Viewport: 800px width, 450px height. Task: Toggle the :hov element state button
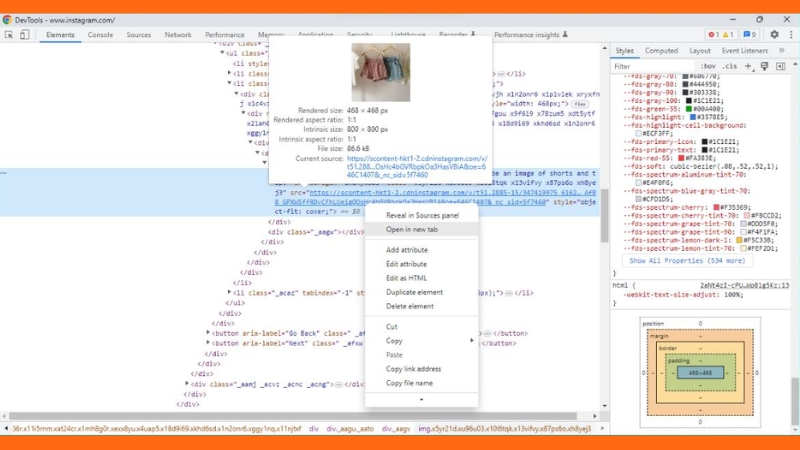click(x=708, y=66)
